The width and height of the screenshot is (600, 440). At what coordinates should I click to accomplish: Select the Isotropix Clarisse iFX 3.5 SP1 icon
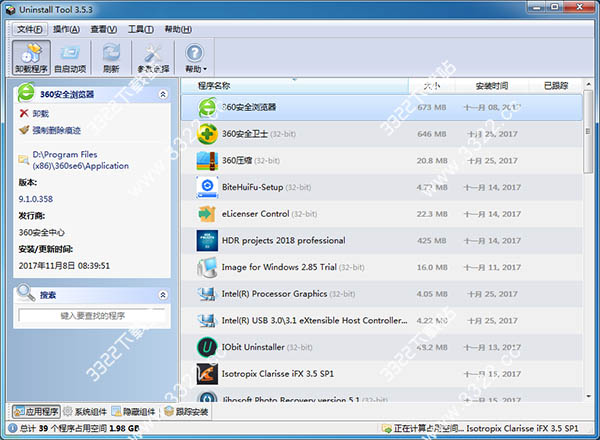click(x=207, y=374)
